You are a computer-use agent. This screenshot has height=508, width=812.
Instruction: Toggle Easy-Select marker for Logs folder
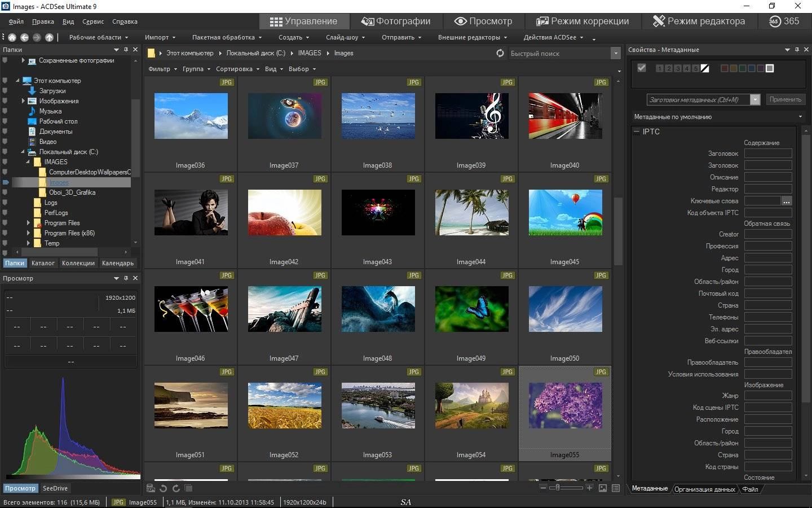(x=5, y=203)
